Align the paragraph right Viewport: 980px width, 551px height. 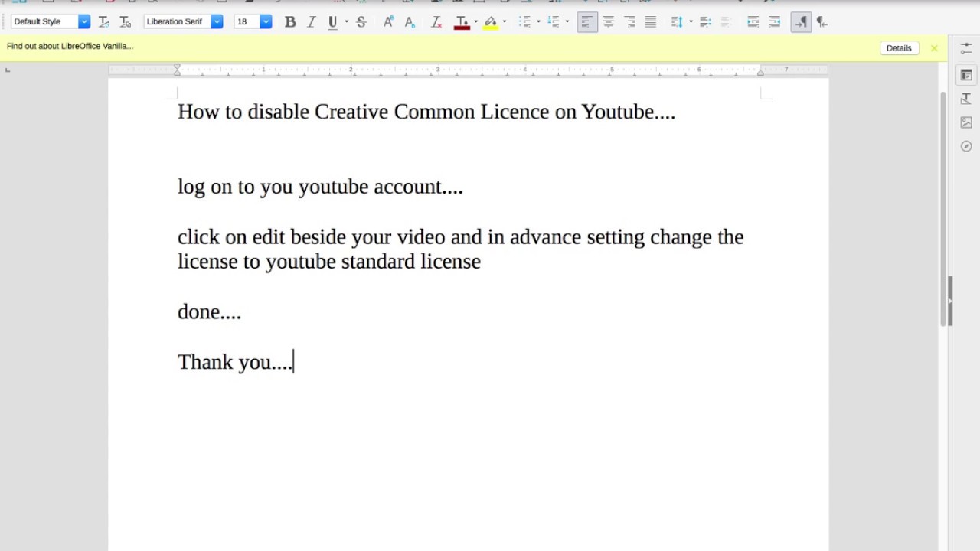coord(629,22)
